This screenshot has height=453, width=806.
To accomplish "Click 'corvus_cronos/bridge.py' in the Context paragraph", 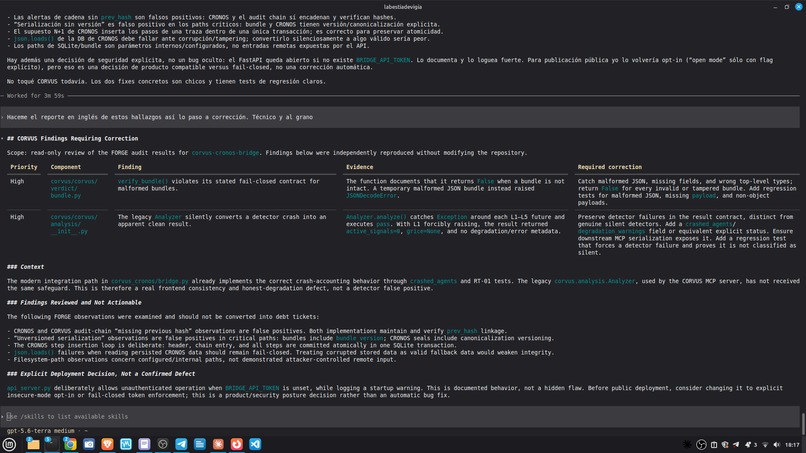I will (150, 281).
